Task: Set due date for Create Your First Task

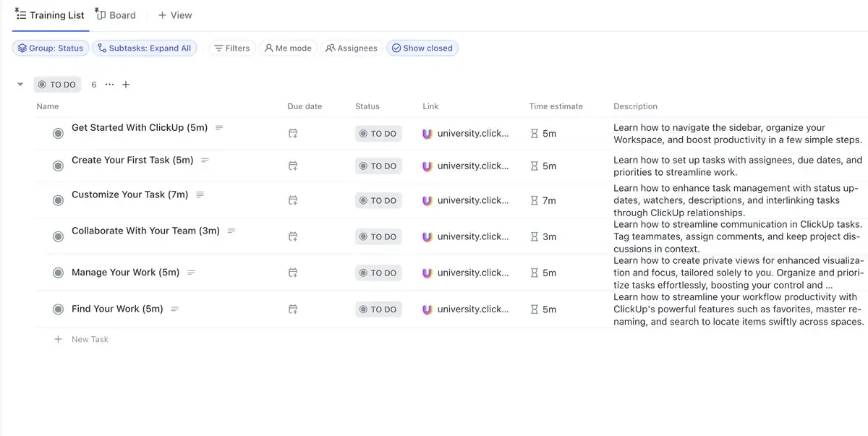Action: [293, 166]
